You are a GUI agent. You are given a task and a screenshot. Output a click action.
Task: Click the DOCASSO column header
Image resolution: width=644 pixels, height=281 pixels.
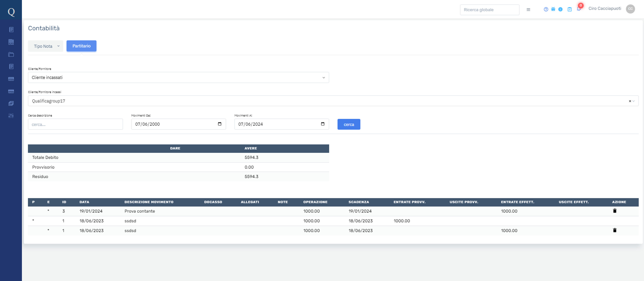click(x=213, y=202)
